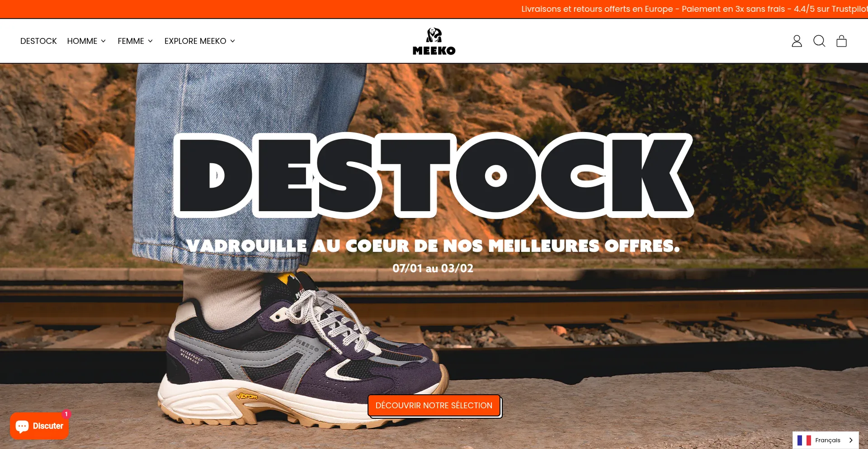Image resolution: width=868 pixels, height=449 pixels.
Task: Click the big DESTOCK hero title
Action: pos(434,175)
